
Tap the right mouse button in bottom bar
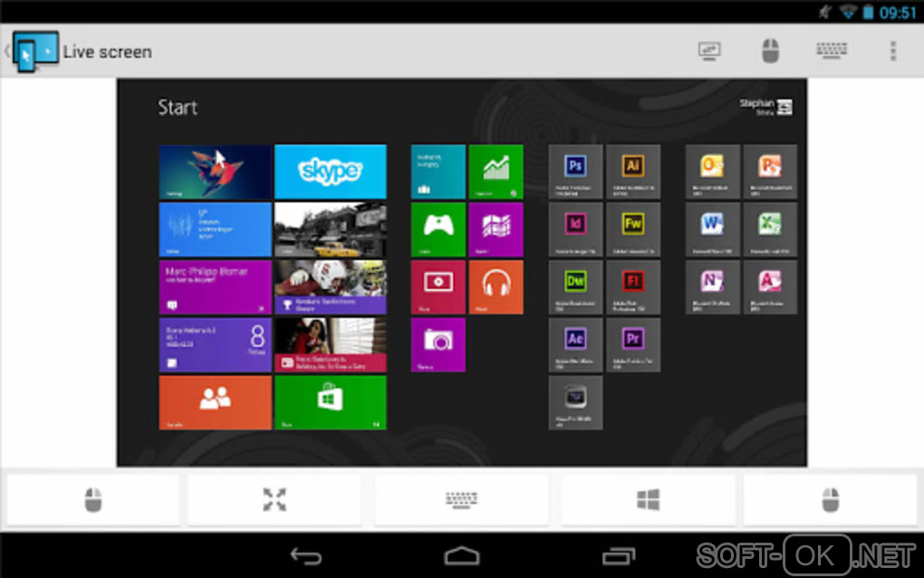pyautogui.click(x=831, y=500)
